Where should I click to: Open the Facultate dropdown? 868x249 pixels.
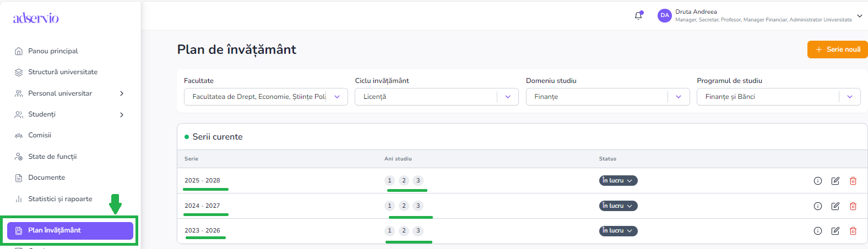point(265,97)
